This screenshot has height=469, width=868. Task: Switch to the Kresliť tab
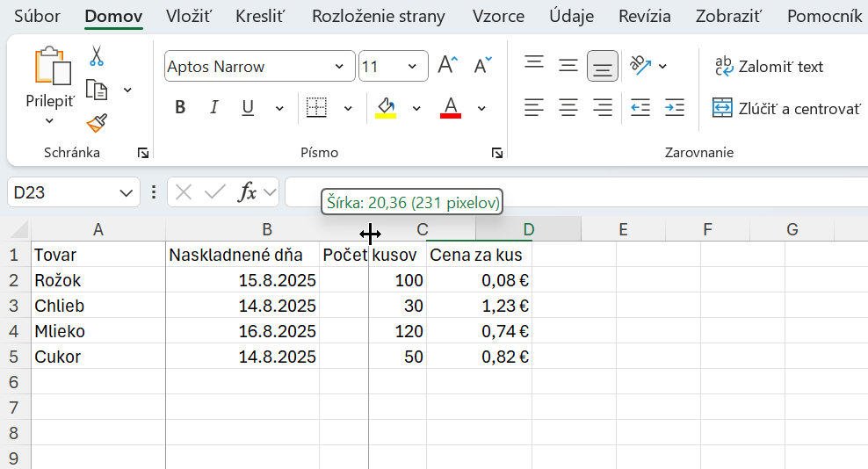tap(260, 16)
